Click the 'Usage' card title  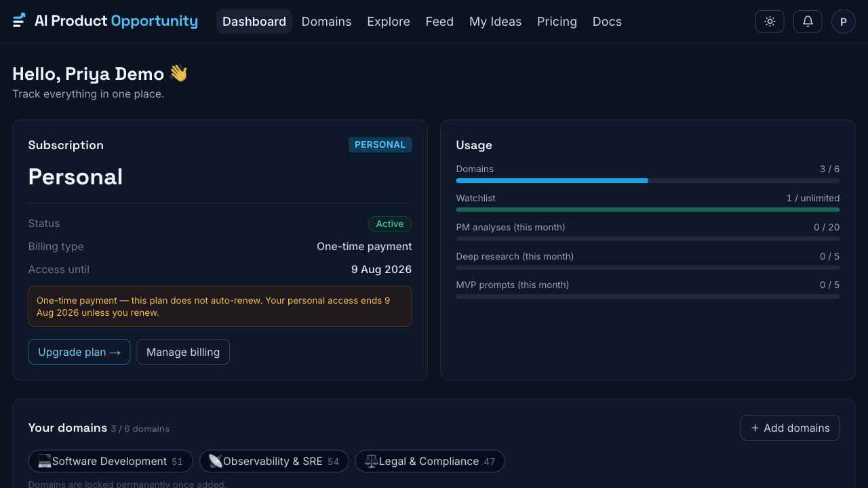pyautogui.click(x=474, y=145)
